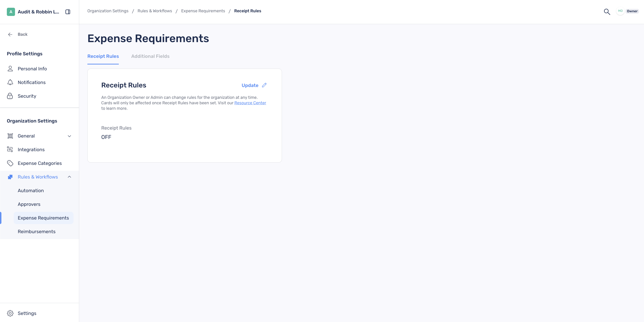The width and height of the screenshot is (644, 322).
Task: Click the Notifications bell icon
Action: (10, 82)
